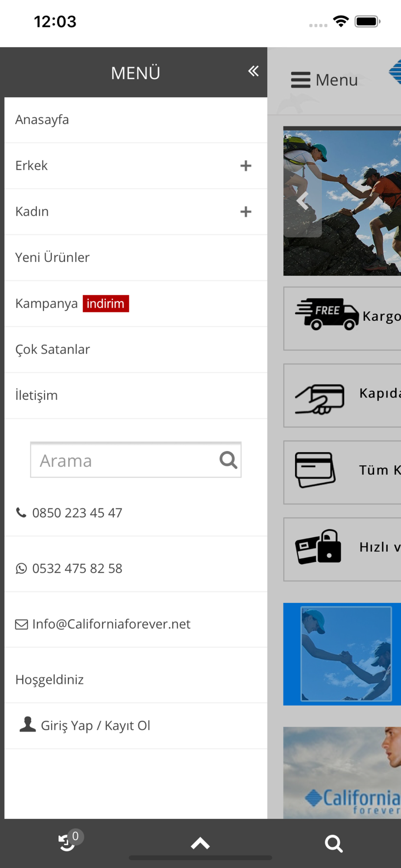Screen dimensions: 401x868
Task: Open the Hızlı secure payment lock box
Action: 342,549
